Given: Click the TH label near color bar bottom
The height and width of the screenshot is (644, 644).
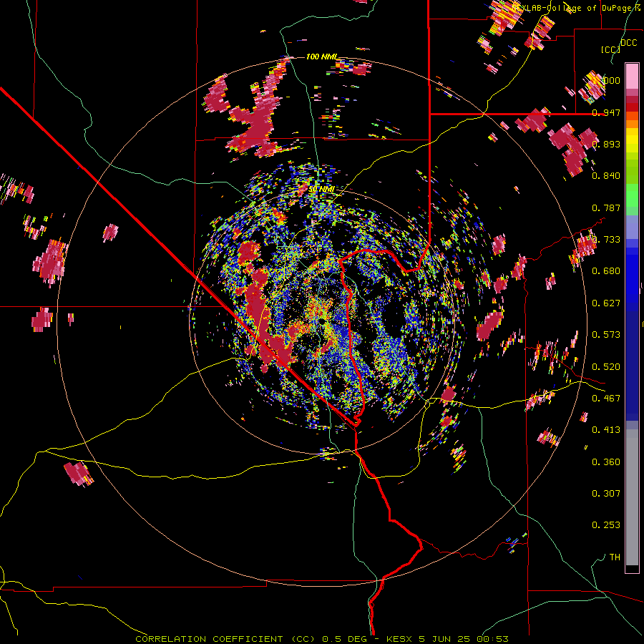Looking at the screenshot, I should 615,557.
